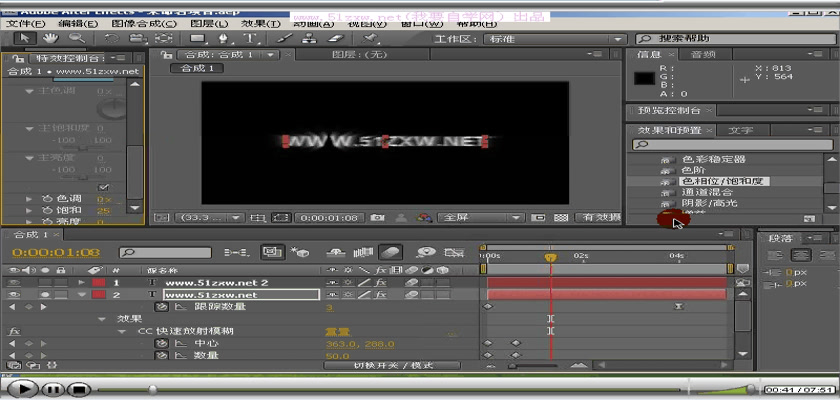The height and width of the screenshot is (400, 840).
Task: Toggle CC radial fast blur fx switch
Action: click(x=12, y=331)
